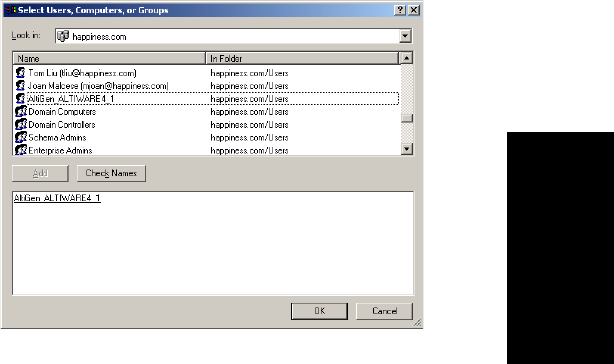Screen dimensions: 614x364
Task: Click the group icon beside Domain Controllers
Action: pyautogui.click(x=21, y=124)
